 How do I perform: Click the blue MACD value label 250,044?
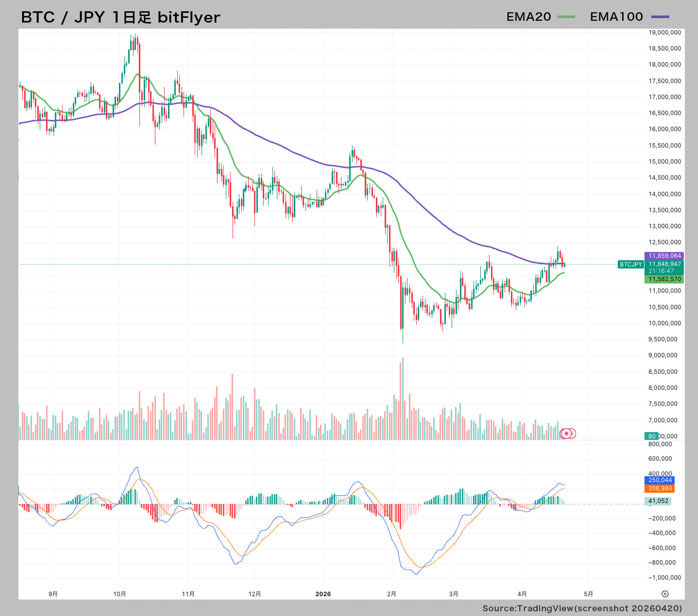pos(659,480)
